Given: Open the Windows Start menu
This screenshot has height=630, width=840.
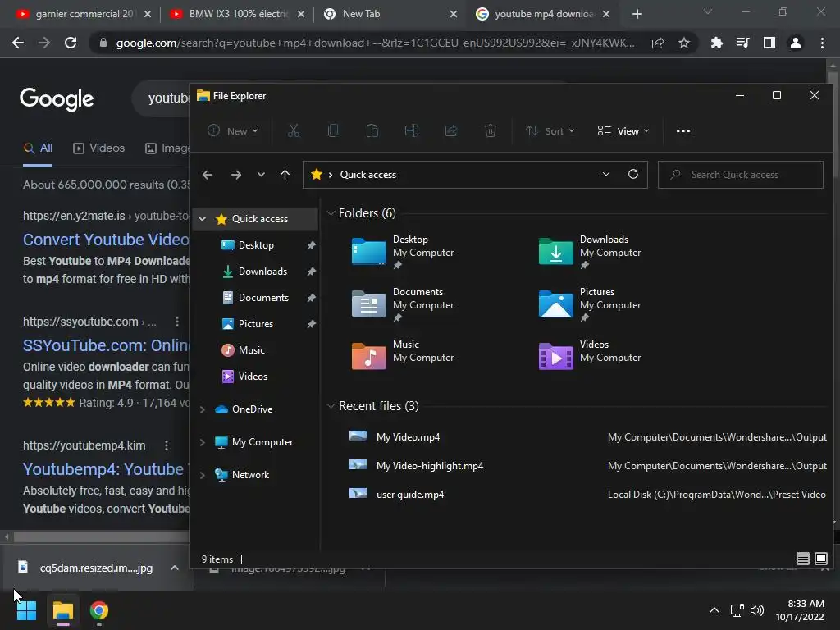Looking at the screenshot, I should 26,610.
